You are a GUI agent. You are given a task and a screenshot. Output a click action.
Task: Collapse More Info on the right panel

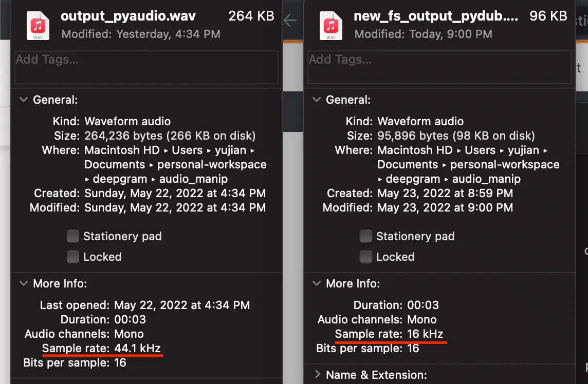316,283
